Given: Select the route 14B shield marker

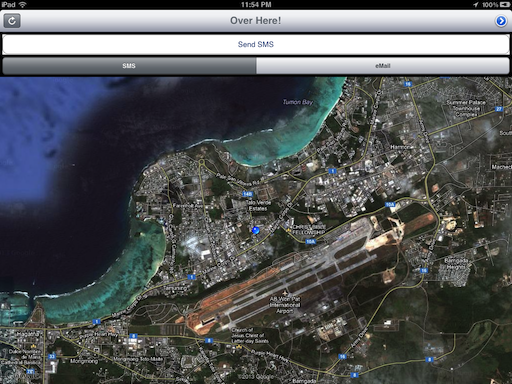Looking at the screenshot, I should point(248,194).
